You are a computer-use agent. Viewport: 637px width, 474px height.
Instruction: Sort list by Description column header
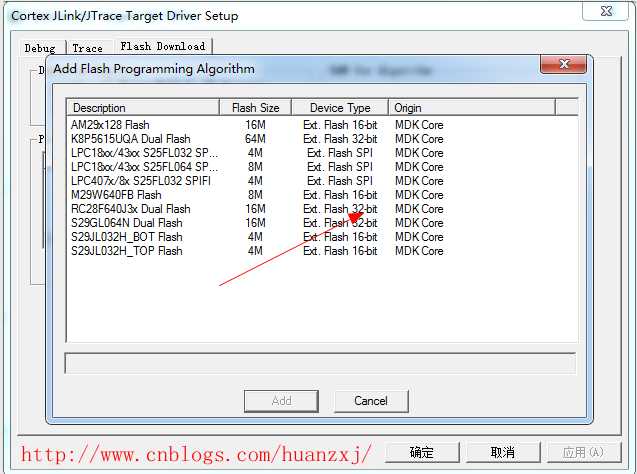[143, 108]
